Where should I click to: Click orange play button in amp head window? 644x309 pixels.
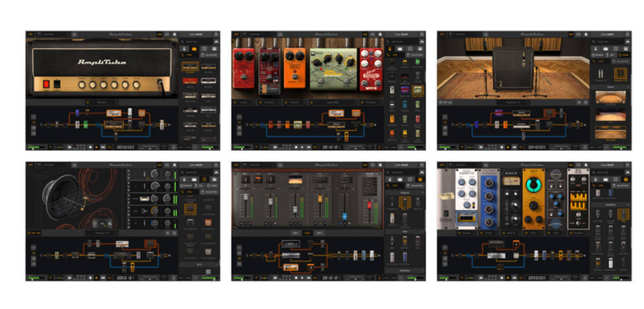click(97, 147)
